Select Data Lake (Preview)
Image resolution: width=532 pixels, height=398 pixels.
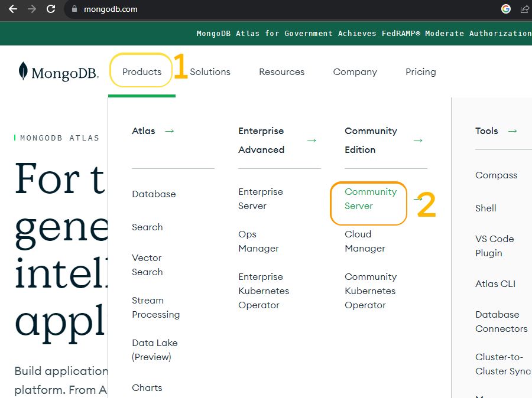coord(155,350)
